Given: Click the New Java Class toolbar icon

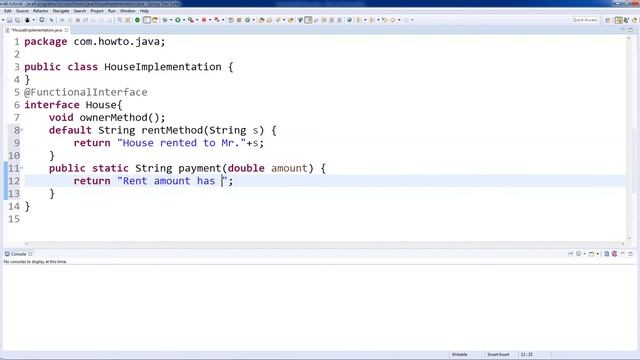Looking at the screenshot, I should (x=247, y=20).
